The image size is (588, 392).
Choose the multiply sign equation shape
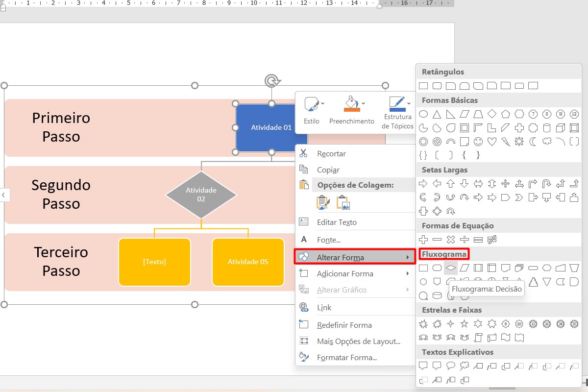tap(451, 240)
